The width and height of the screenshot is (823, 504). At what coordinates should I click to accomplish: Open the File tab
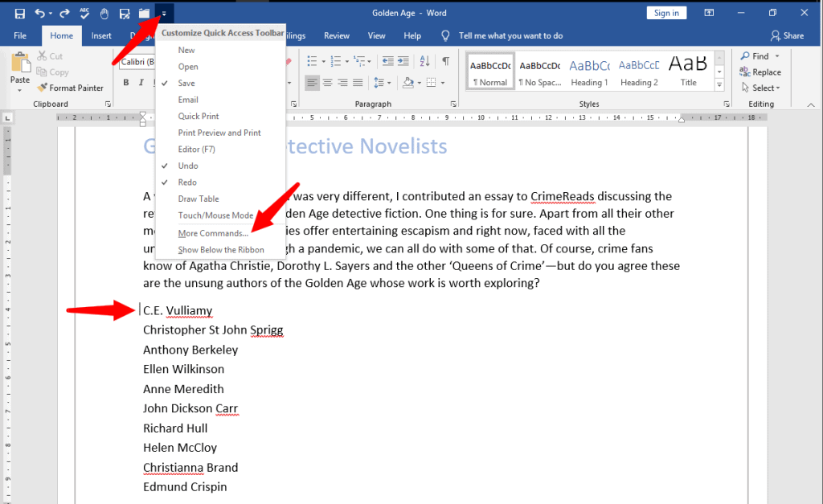20,35
